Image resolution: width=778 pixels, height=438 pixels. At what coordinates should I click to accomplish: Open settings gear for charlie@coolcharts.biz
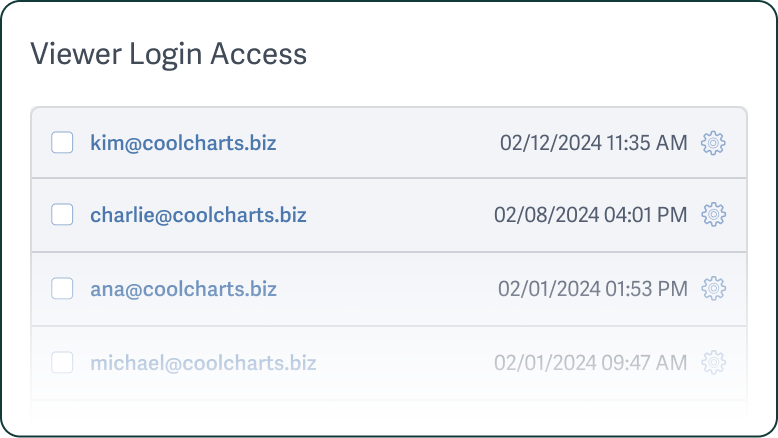(713, 214)
